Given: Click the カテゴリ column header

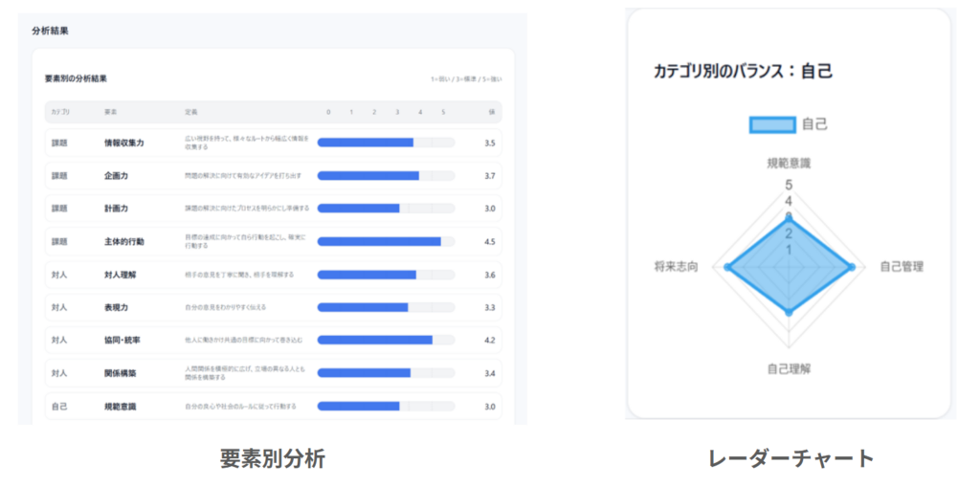Looking at the screenshot, I should 59,112.
